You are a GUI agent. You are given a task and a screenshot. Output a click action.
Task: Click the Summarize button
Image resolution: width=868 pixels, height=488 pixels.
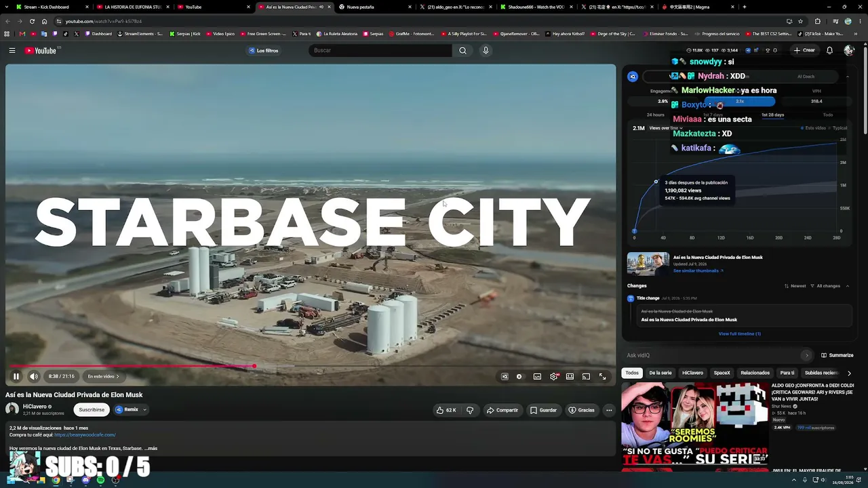tap(837, 355)
